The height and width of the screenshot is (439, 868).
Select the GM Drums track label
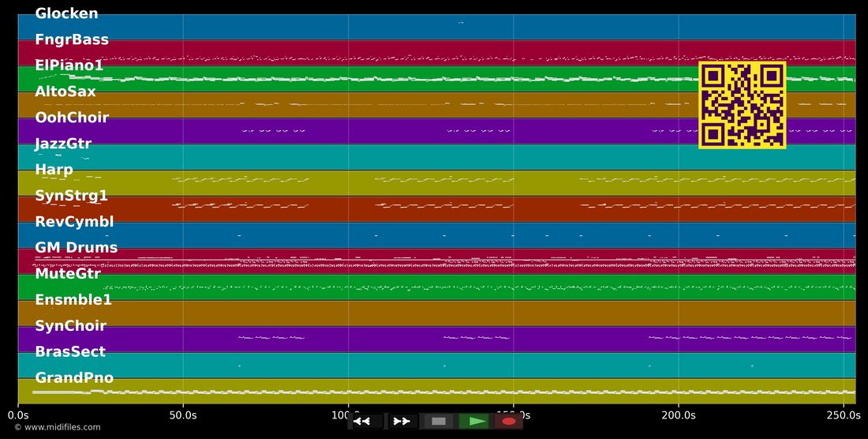tap(77, 247)
